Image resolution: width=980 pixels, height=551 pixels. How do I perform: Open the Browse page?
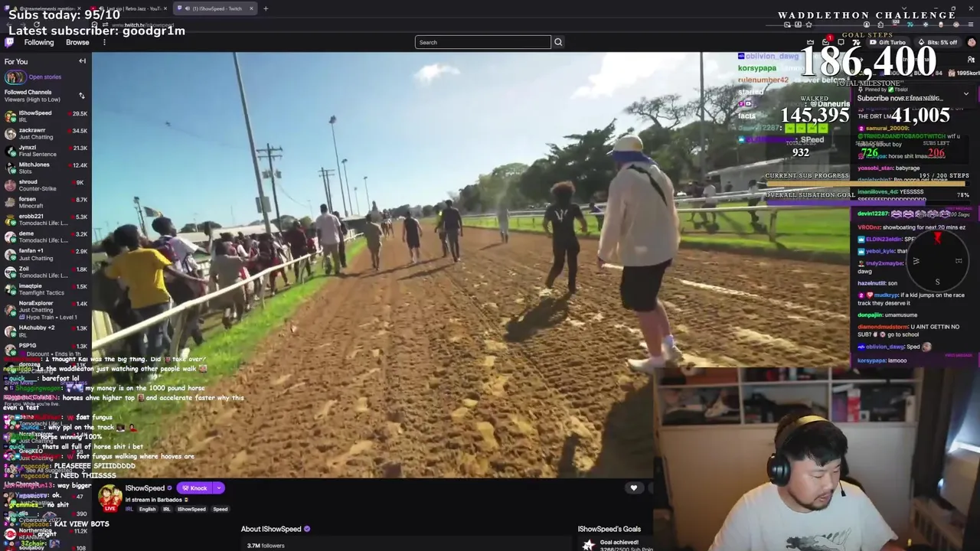click(77, 42)
